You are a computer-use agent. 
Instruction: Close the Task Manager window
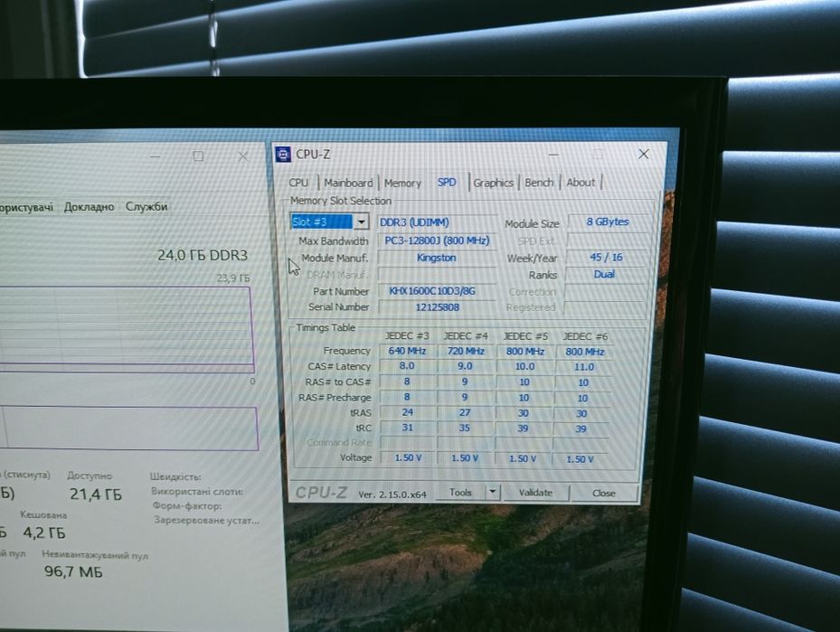[242, 156]
